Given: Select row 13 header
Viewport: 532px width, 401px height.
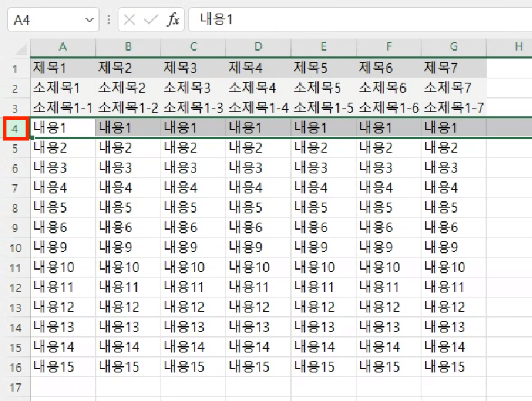Looking at the screenshot, I should tap(15, 308).
